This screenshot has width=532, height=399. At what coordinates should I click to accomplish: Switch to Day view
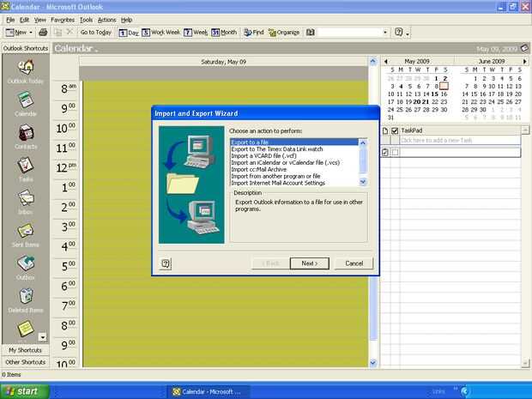[129, 33]
